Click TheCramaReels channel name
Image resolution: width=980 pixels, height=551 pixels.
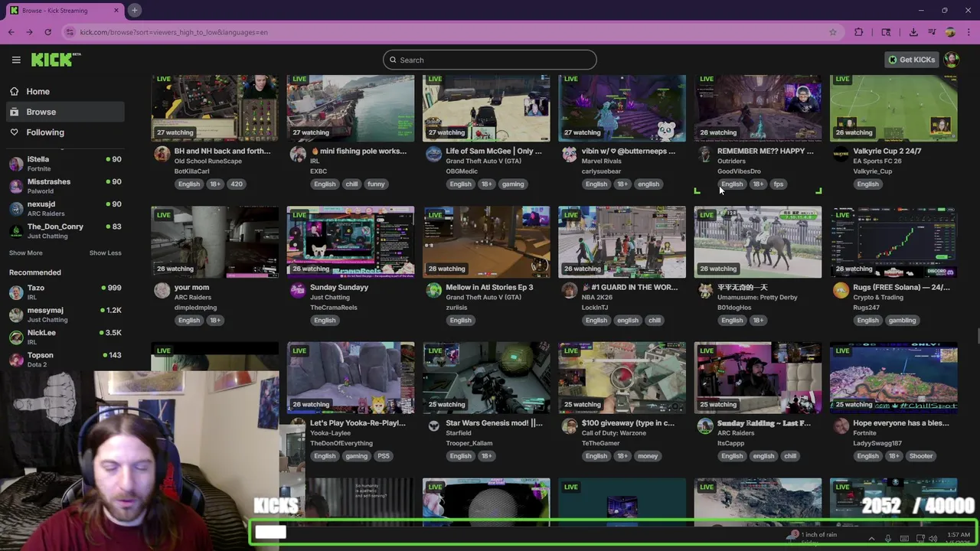pos(333,308)
